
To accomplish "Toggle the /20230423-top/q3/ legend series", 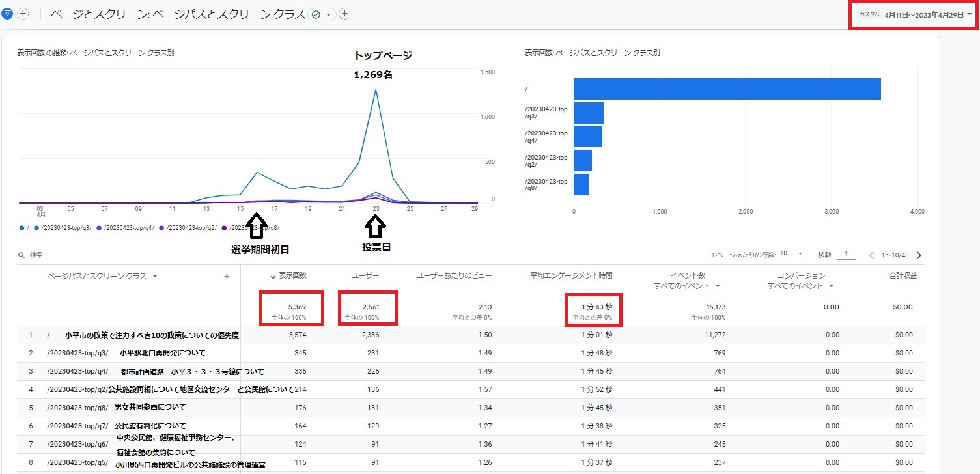I will click(63, 228).
